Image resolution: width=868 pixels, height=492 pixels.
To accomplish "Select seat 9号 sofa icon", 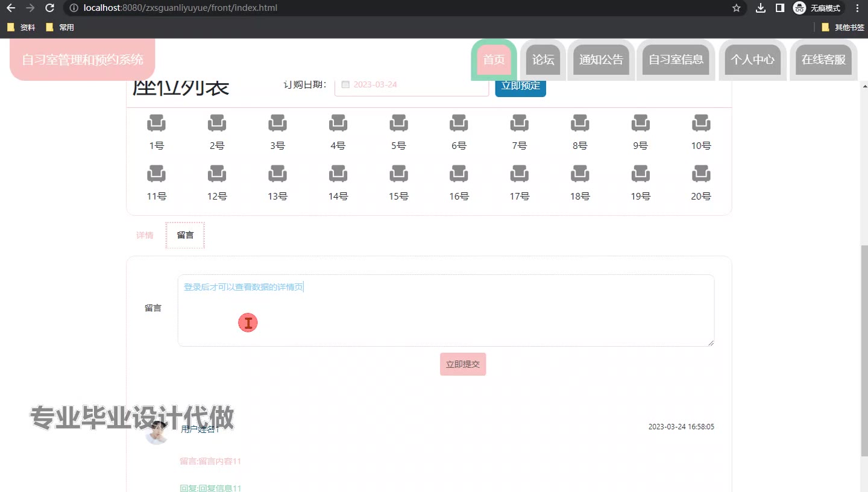I will tap(640, 123).
